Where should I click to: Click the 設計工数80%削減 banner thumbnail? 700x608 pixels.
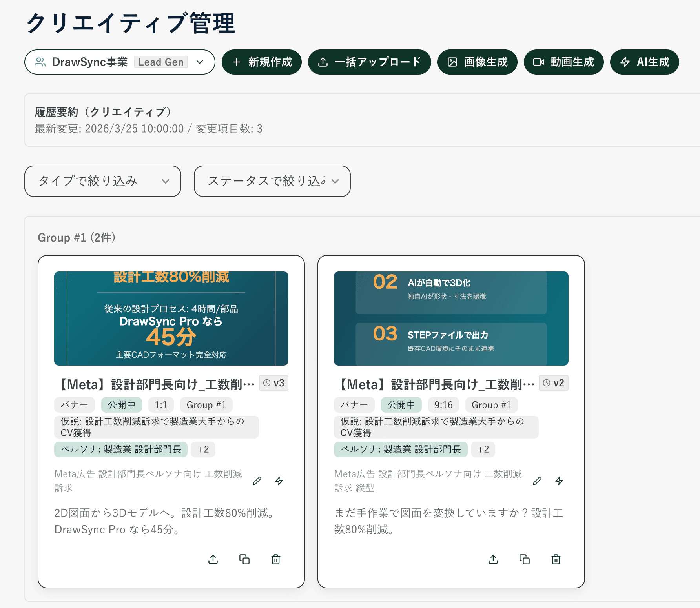[x=171, y=319]
